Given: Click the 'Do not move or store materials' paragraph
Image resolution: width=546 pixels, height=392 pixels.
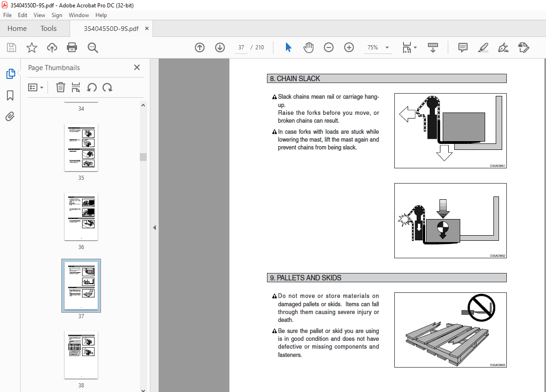Looking at the screenshot, I should click(x=326, y=308).
